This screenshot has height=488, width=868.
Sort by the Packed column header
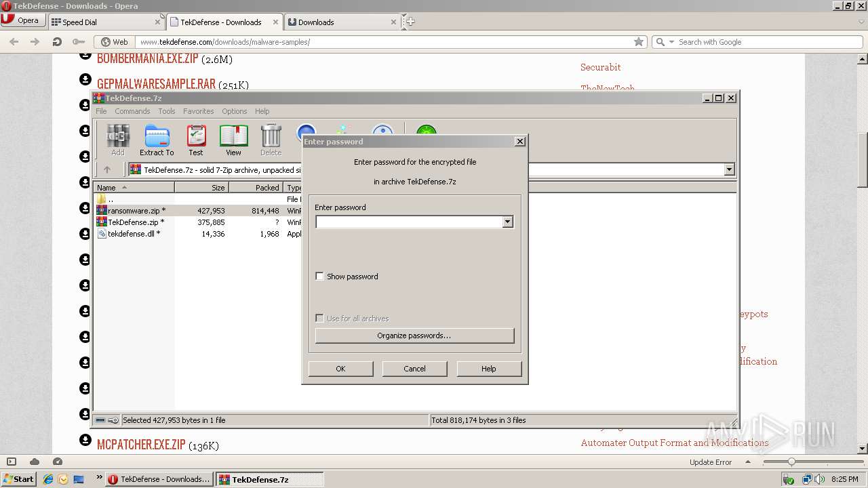256,188
